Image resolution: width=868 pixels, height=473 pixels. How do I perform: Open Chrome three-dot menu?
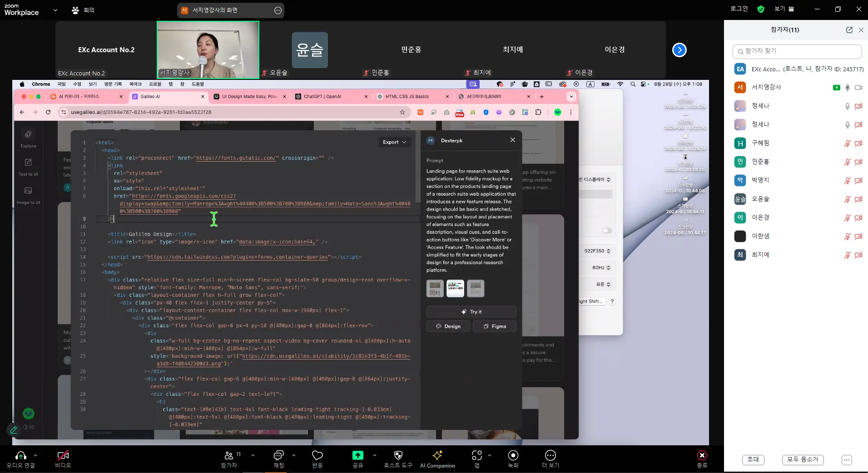(571, 112)
